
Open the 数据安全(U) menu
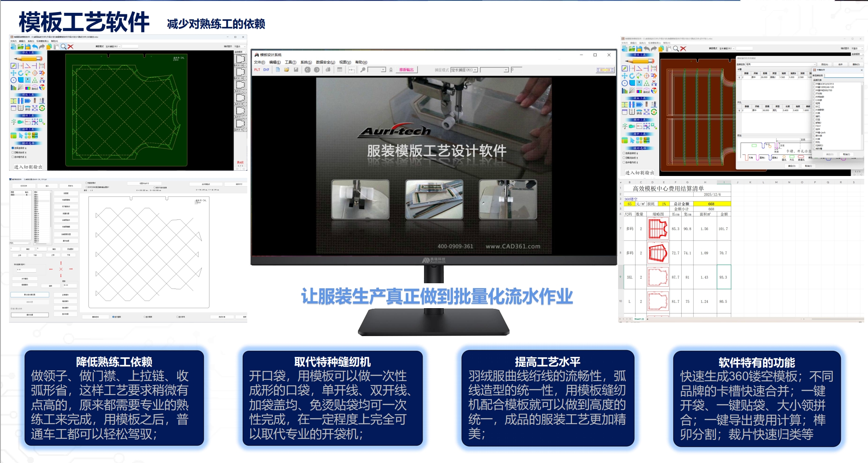[x=325, y=62]
